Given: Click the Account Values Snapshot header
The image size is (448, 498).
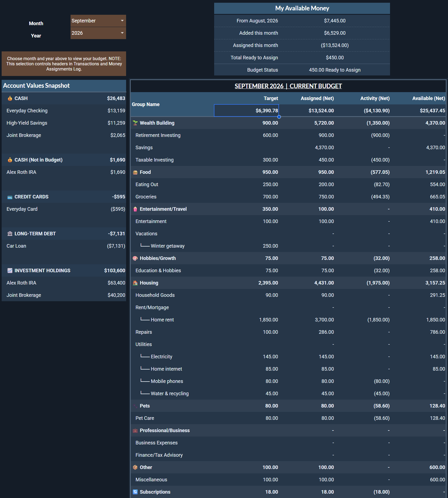Looking at the screenshot, I should 64,86.
